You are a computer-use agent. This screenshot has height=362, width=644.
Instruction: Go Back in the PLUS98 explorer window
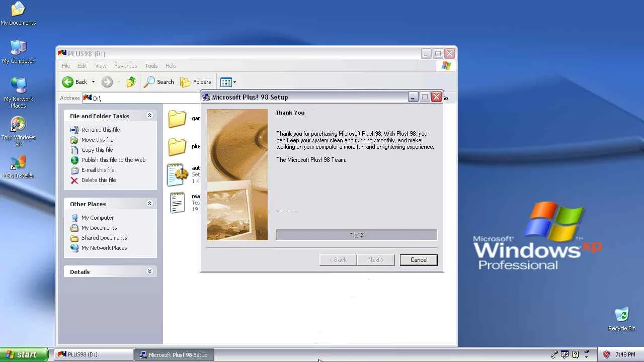click(x=75, y=82)
